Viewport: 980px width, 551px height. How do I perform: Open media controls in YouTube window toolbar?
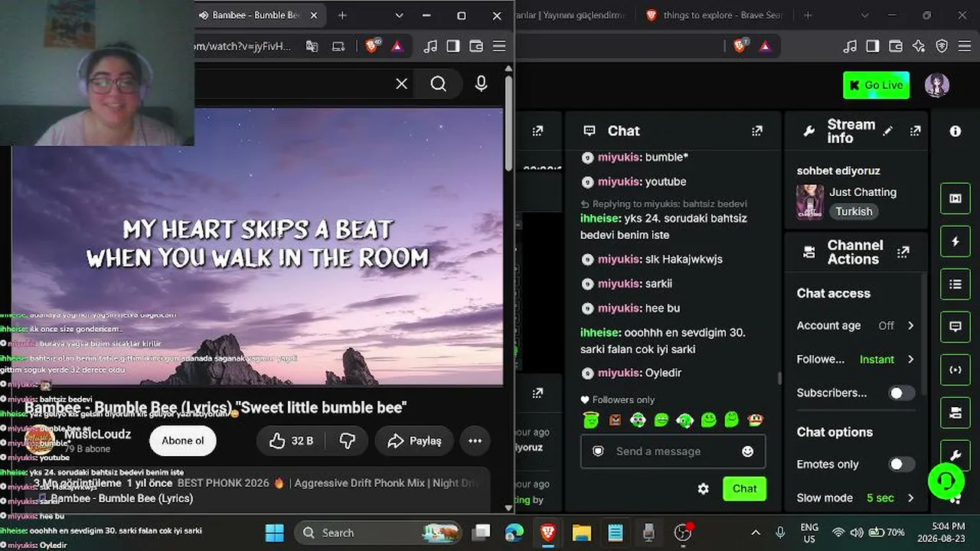430,47
